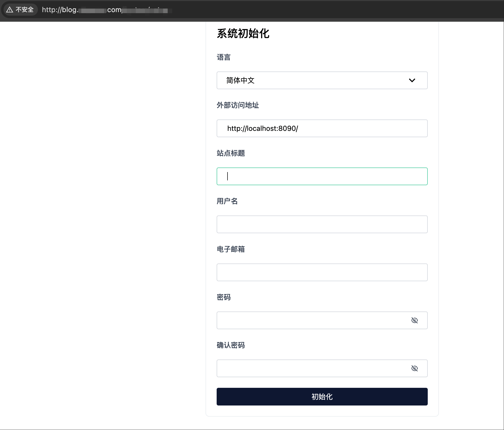Click the 不安全 security badge text
This screenshot has height=430, width=504.
(x=24, y=10)
